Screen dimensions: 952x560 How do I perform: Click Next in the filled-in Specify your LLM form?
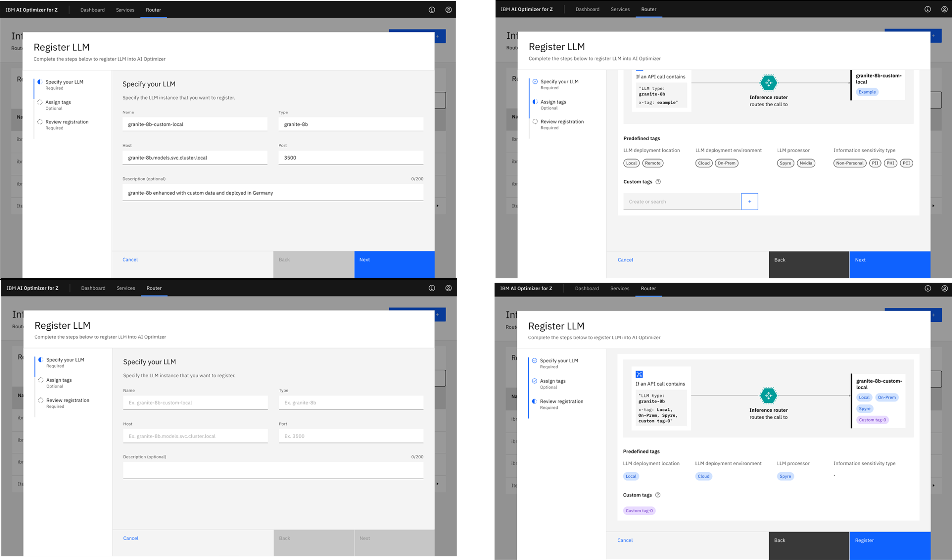394,264
